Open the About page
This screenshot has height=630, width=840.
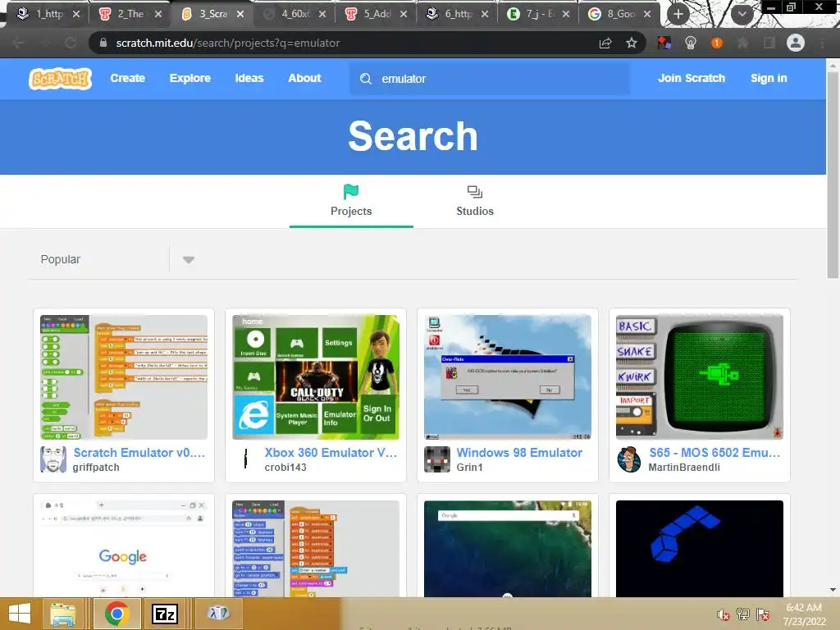[x=304, y=78]
